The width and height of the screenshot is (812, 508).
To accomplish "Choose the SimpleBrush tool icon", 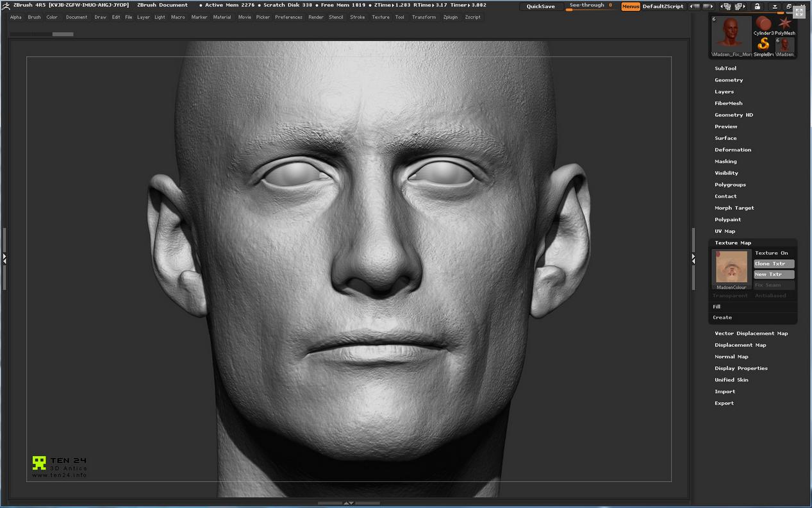I will (x=763, y=44).
